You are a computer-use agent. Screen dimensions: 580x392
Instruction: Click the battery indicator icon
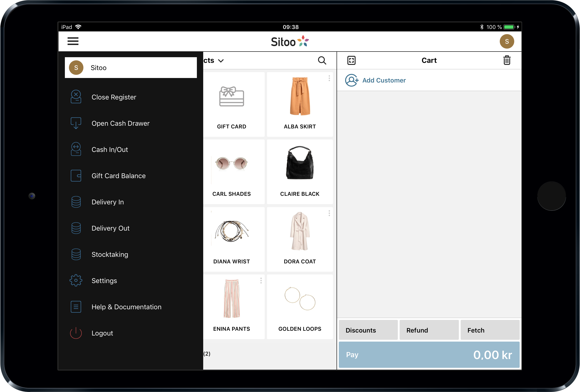pos(509,27)
